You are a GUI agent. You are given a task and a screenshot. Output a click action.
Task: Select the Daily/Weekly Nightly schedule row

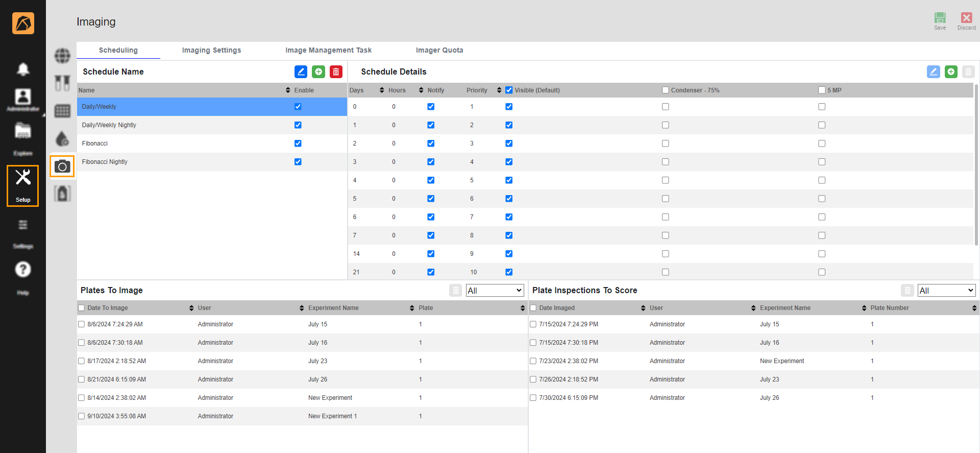(109, 125)
